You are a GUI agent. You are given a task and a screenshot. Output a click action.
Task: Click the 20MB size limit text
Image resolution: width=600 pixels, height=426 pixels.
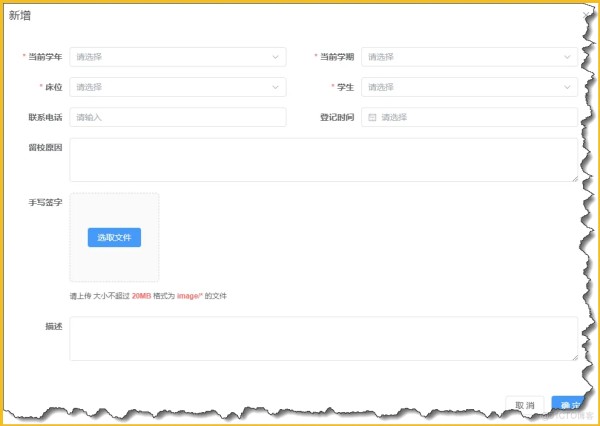pos(141,296)
